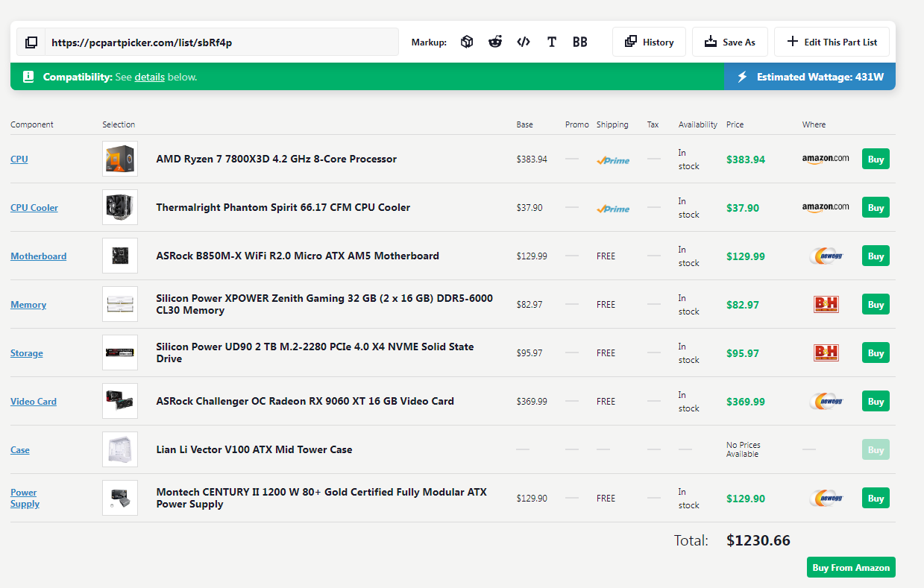Open B&H logo for UD90 SSD

click(826, 353)
